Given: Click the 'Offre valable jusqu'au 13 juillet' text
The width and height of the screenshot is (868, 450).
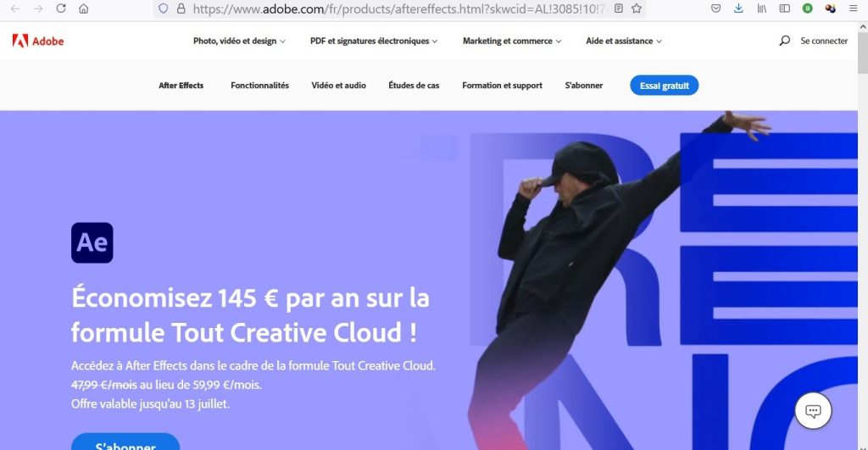Looking at the screenshot, I should click(150, 403).
